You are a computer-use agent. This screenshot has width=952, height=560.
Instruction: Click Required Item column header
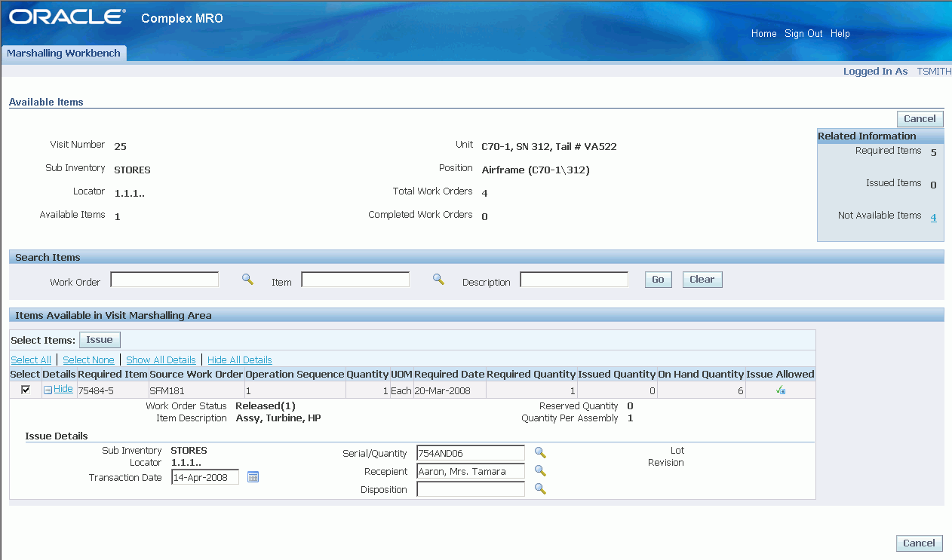112,374
